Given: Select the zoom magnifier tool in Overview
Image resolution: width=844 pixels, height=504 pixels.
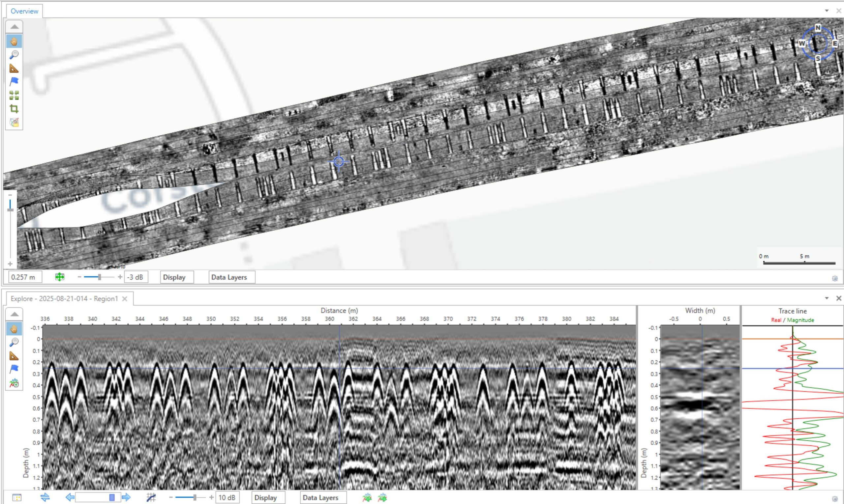Looking at the screenshot, I should pos(14,55).
